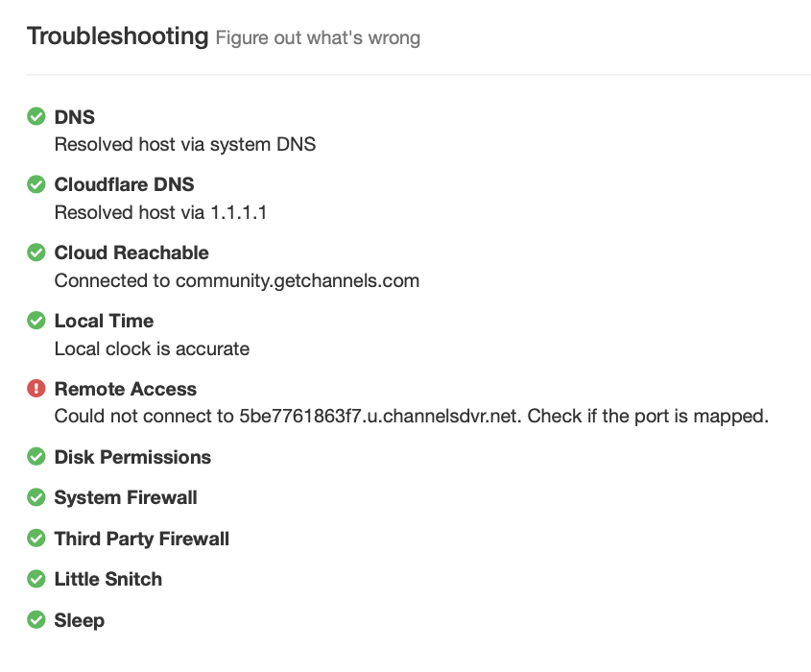This screenshot has height=672, width=811.
Task: Click the red alert icon for Remote Access
Action: point(36,389)
